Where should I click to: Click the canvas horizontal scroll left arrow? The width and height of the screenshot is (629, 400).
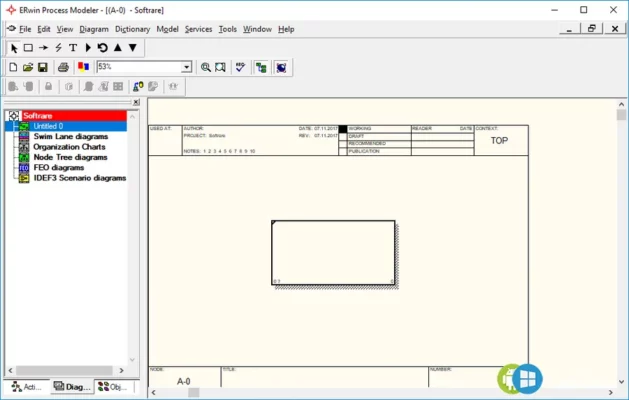point(153,392)
